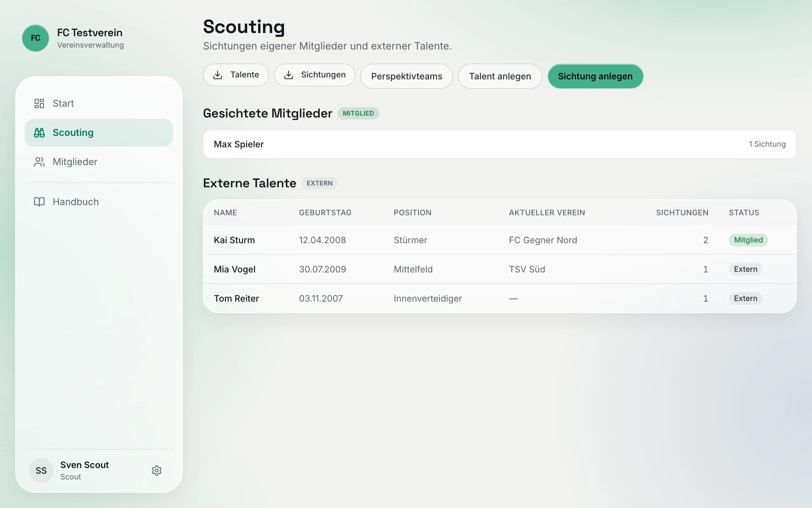Click the Scouting binoculars icon
The height and width of the screenshot is (508, 812).
39,133
